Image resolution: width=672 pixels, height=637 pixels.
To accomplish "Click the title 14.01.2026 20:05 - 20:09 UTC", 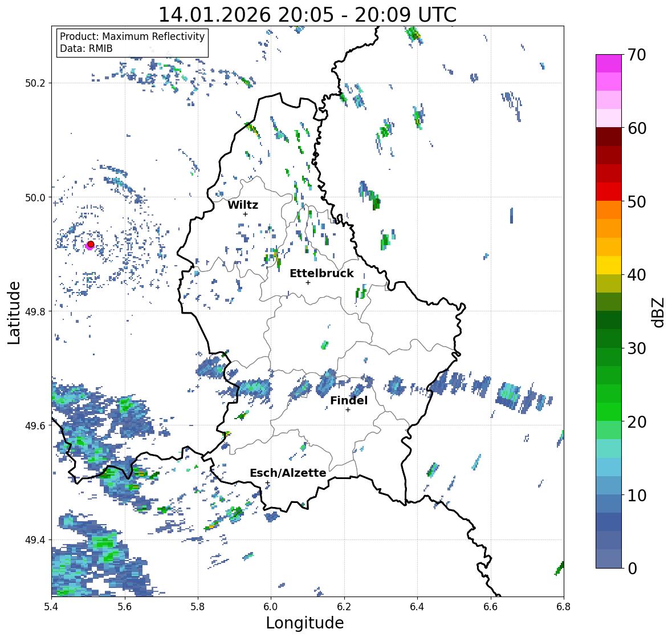I will pyautogui.click(x=307, y=15).
